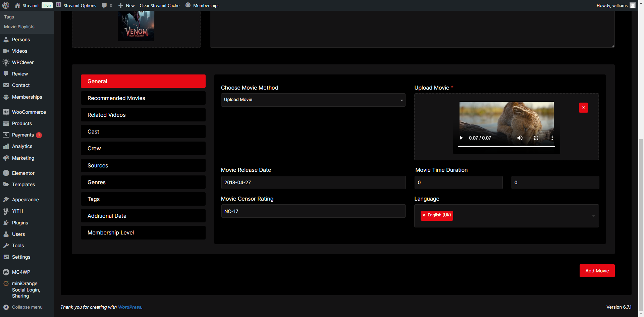The image size is (644, 317).
Task: Open the Plugins plug icon
Action: [x=6, y=223]
